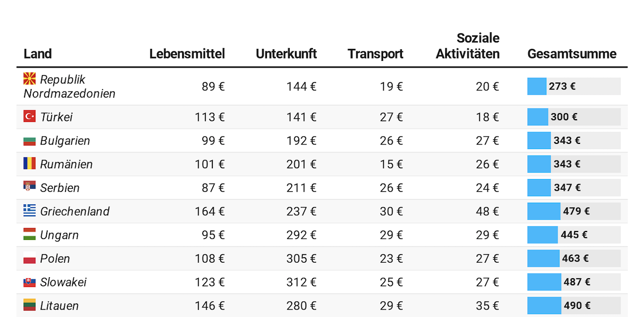The width and height of the screenshot is (644, 317).
Task: Click the Türkei flag icon
Action: (30, 117)
